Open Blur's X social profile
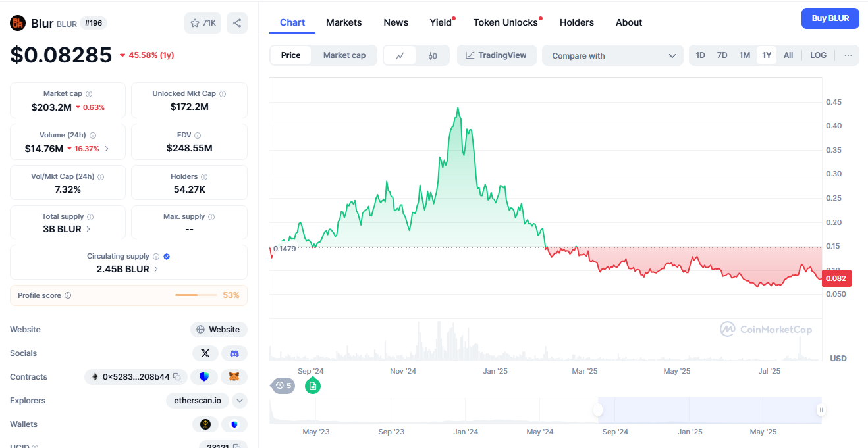Image resolution: width=868 pixels, height=448 pixels. 205,353
